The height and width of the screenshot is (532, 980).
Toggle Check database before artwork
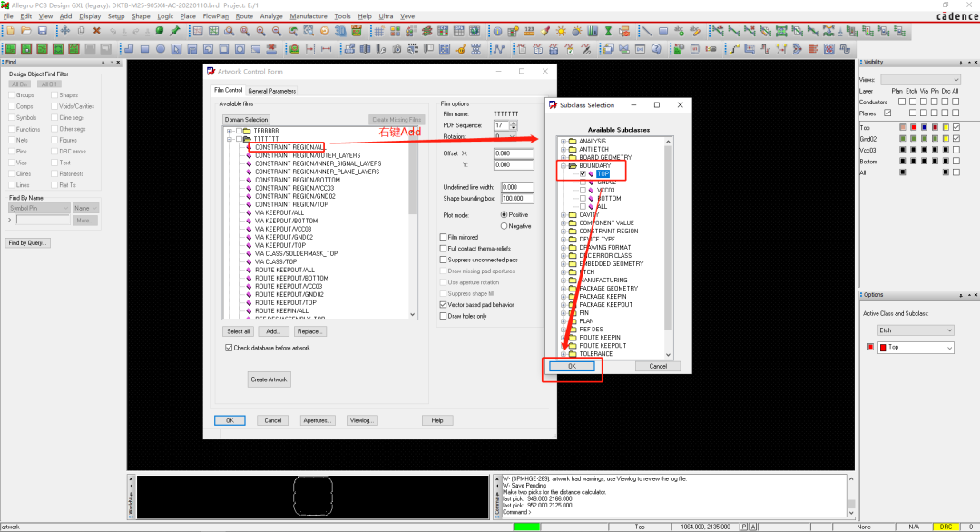(x=229, y=348)
